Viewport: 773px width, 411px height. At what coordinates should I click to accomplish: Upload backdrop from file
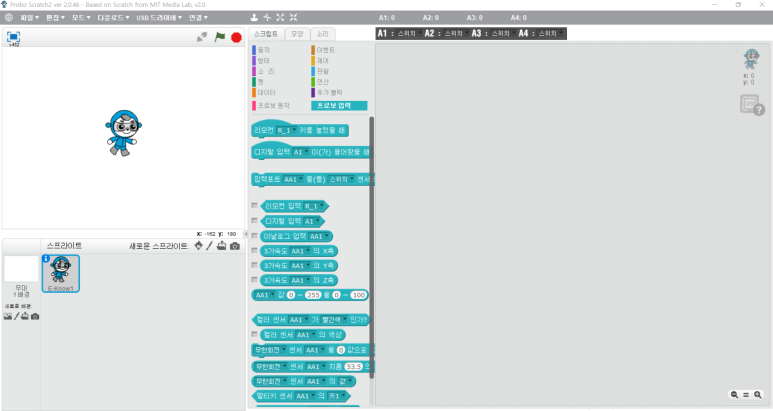point(25,316)
